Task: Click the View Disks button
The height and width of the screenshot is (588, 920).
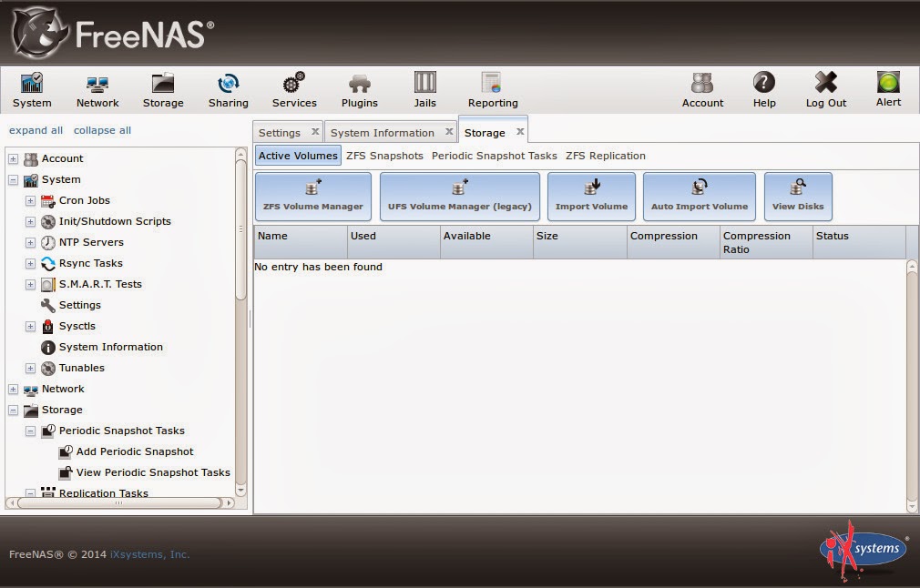Action: click(x=798, y=197)
